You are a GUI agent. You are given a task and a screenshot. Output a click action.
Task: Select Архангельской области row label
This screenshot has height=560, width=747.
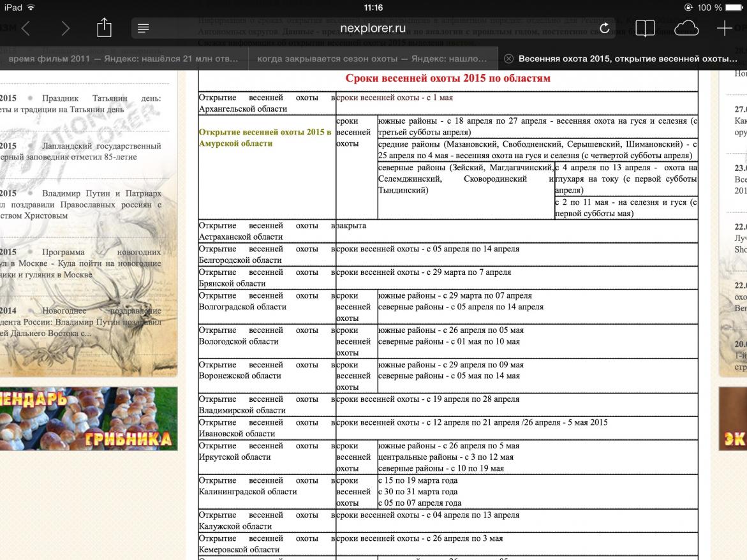tap(267, 103)
